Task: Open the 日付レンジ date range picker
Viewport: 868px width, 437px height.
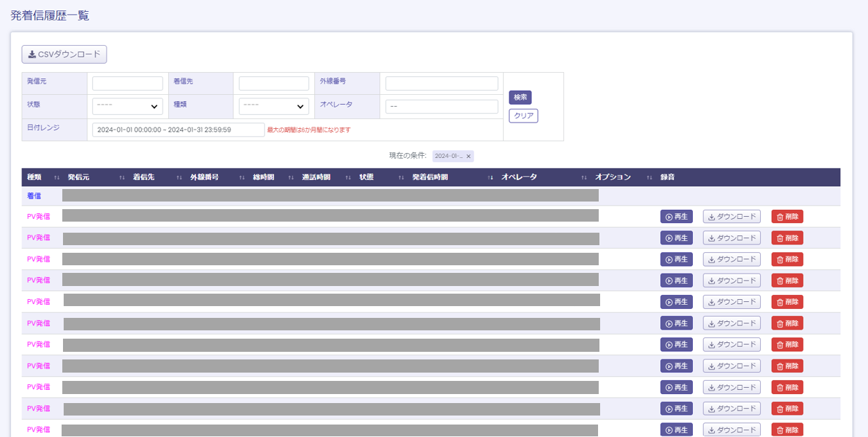Action: (x=178, y=130)
